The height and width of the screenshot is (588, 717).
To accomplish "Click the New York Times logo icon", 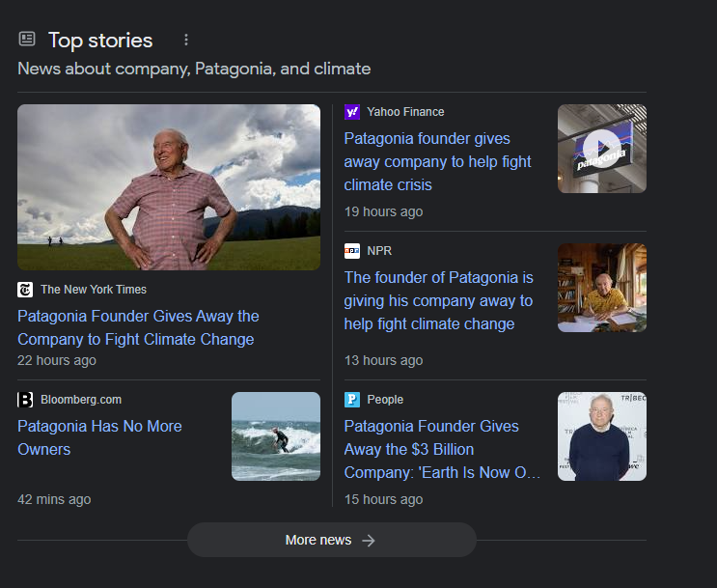I will tap(25, 290).
